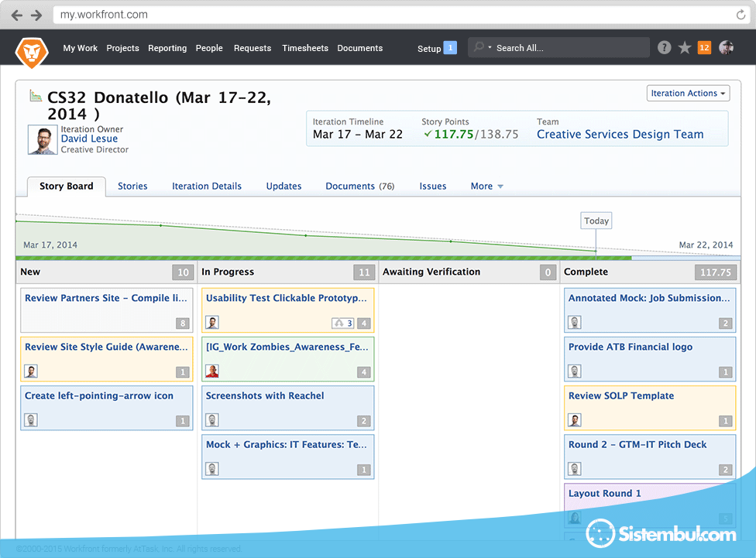Click the Complete column total 117.75
This screenshot has width=756, height=558.
pyautogui.click(x=716, y=272)
